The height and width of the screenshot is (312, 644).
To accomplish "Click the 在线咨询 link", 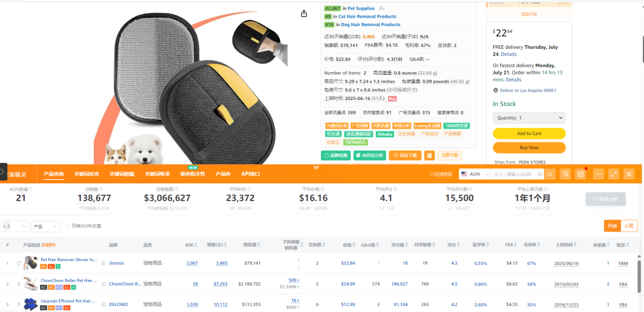I will point(441,174).
